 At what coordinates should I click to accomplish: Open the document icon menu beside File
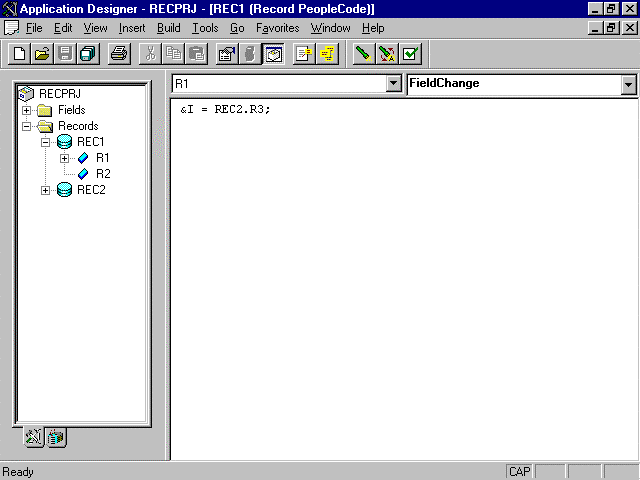pyautogui.click(x=11, y=28)
